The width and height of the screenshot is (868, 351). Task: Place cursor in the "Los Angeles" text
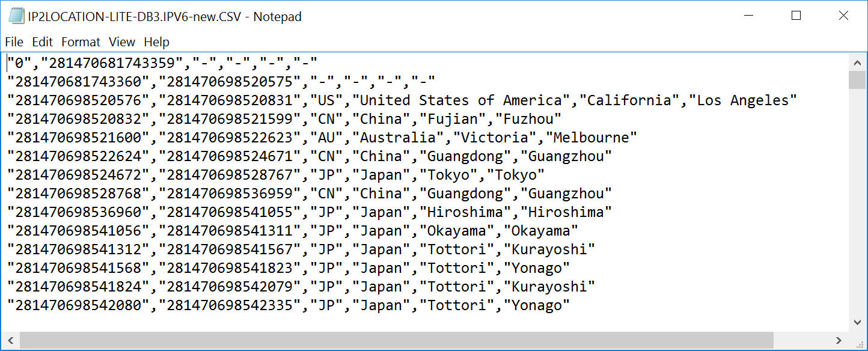coord(747,100)
